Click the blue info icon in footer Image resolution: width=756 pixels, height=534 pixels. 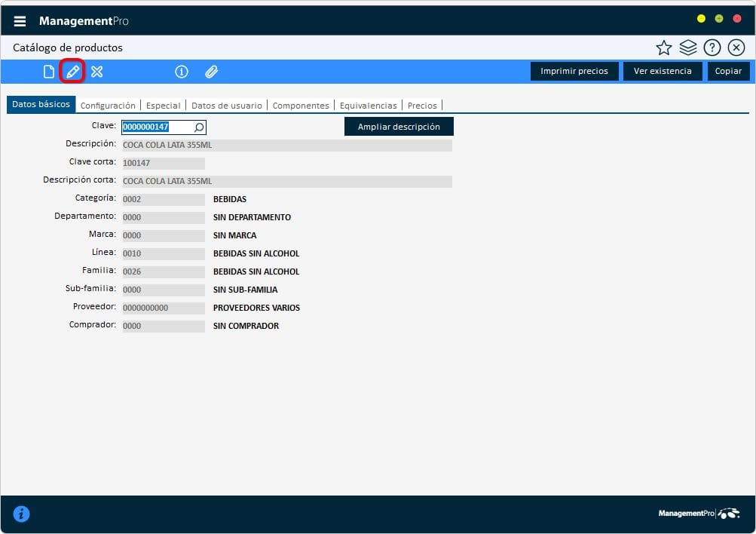pyautogui.click(x=21, y=514)
